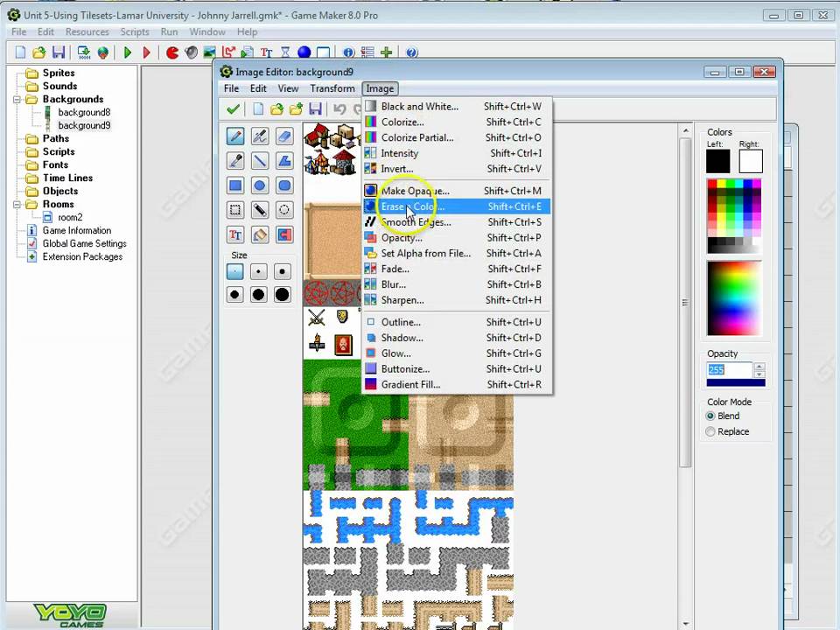Click the main toolbar Help question icon
Screen dimensions: 840x630
[411, 52]
